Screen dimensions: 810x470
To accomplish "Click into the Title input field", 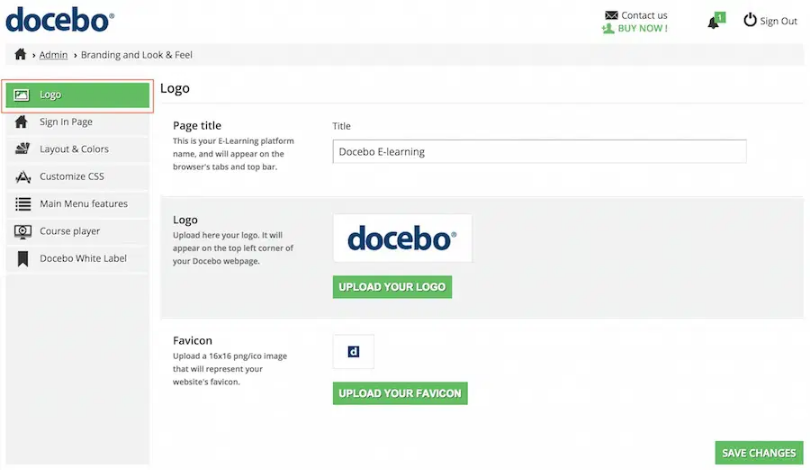I will pos(539,151).
